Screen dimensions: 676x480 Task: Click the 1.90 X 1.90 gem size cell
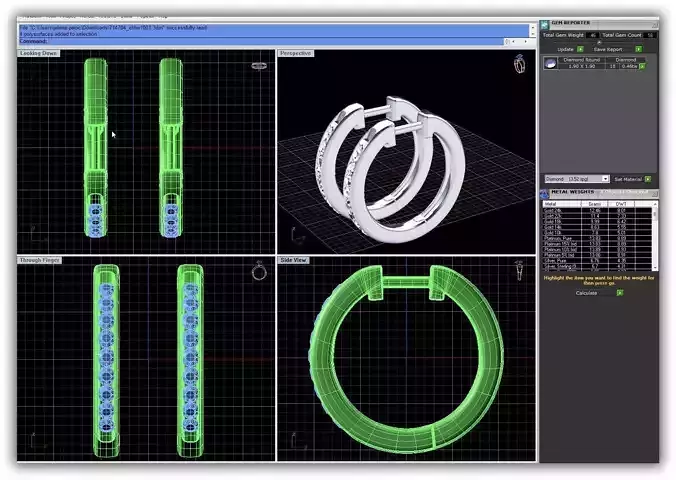582,66
